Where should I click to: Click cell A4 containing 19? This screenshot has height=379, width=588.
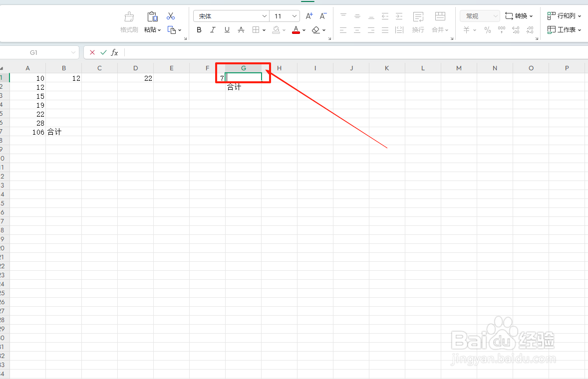(28, 105)
